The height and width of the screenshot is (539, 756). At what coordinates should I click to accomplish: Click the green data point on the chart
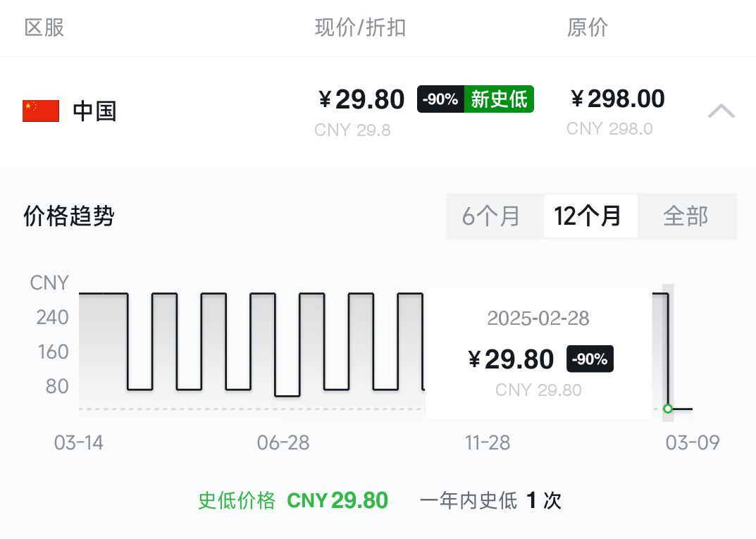[x=668, y=409]
